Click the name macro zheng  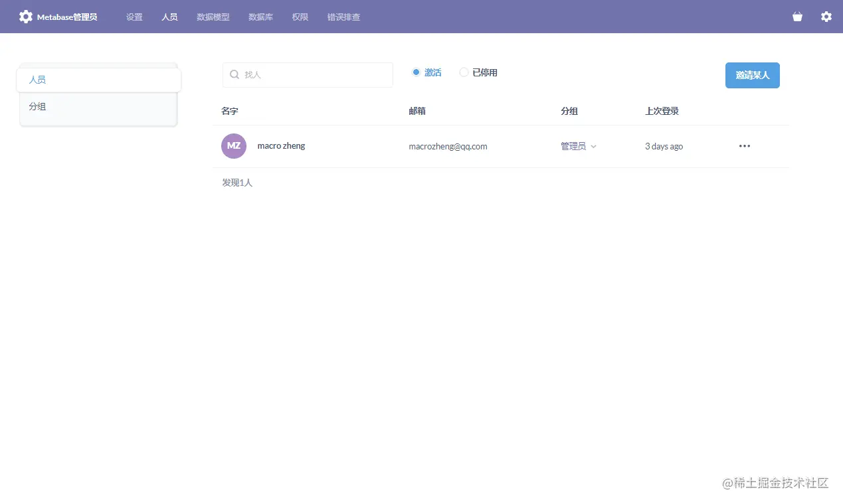coord(281,146)
